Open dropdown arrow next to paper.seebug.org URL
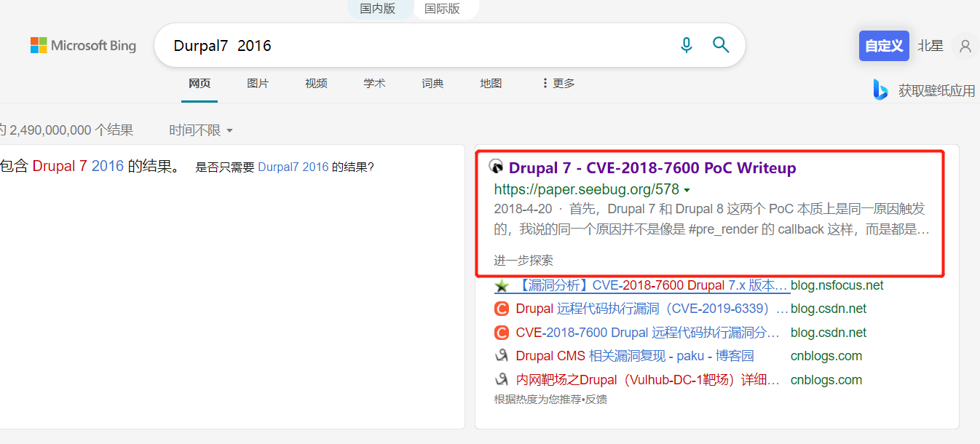The width and height of the screenshot is (980, 444). [x=687, y=190]
